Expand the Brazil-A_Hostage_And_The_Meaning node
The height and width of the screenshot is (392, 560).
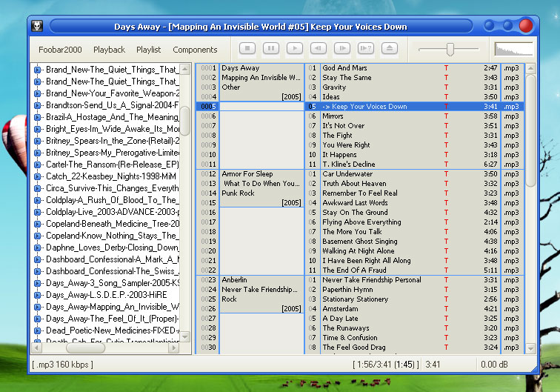38,117
